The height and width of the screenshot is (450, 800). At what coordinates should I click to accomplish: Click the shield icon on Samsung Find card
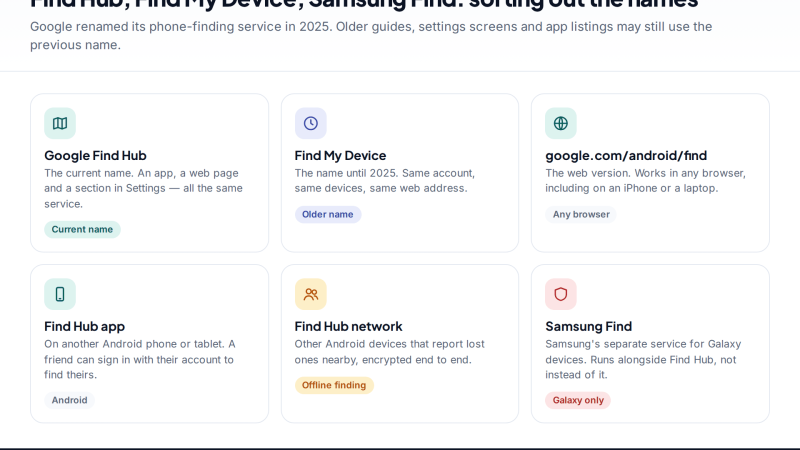[561, 294]
